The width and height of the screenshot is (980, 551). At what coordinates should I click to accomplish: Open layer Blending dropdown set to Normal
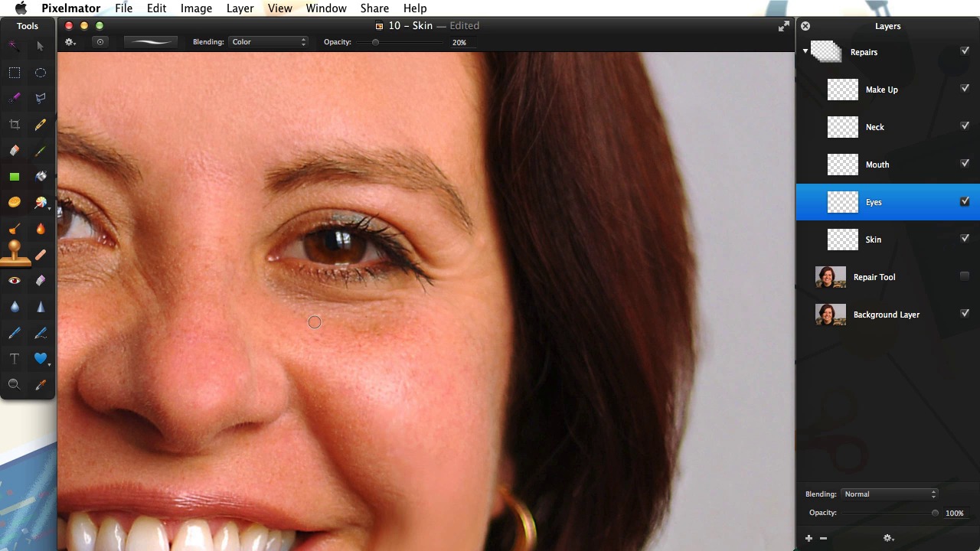890,494
